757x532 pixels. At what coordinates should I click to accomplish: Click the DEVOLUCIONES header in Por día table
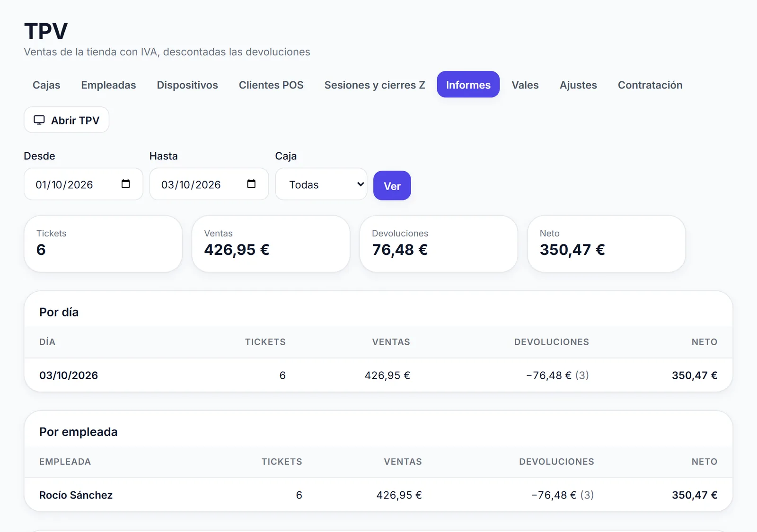coord(552,342)
